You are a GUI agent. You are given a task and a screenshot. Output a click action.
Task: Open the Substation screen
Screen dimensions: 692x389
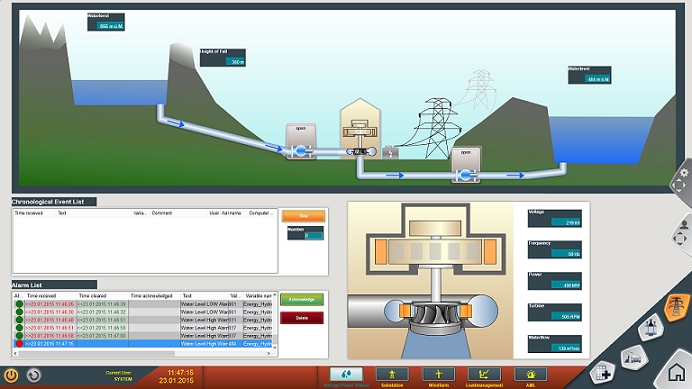(x=392, y=374)
